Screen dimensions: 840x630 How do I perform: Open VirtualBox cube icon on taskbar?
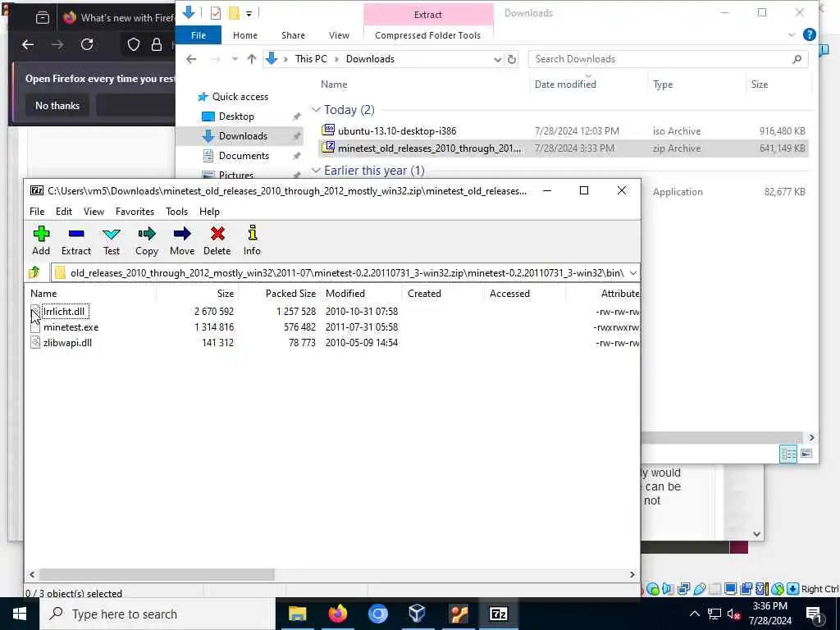pyautogui.click(x=418, y=614)
